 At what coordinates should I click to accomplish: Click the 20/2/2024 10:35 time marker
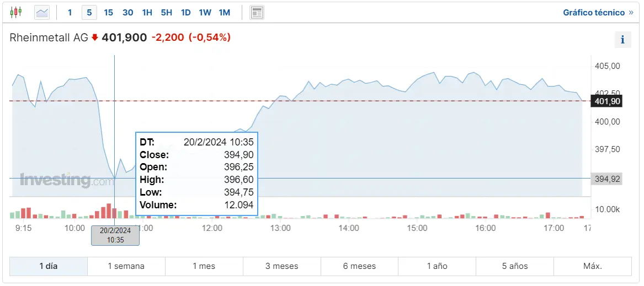click(x=115, y=235)
